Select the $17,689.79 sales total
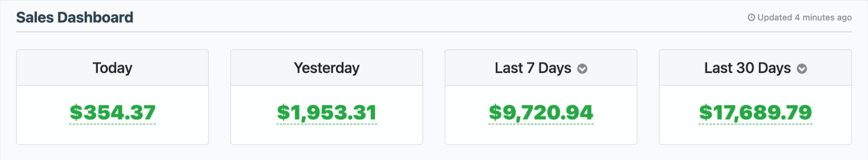This screenshot has width=868, height=160. click(756, 113)
